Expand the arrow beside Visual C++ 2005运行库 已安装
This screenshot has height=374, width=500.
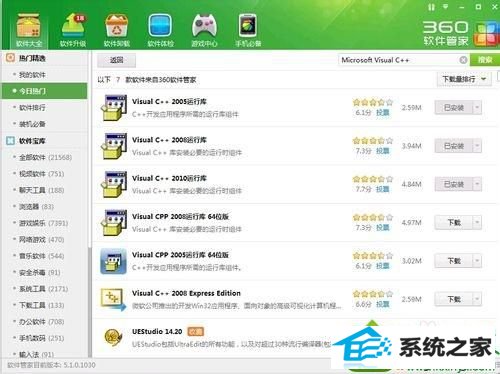(x=477, y=107)
